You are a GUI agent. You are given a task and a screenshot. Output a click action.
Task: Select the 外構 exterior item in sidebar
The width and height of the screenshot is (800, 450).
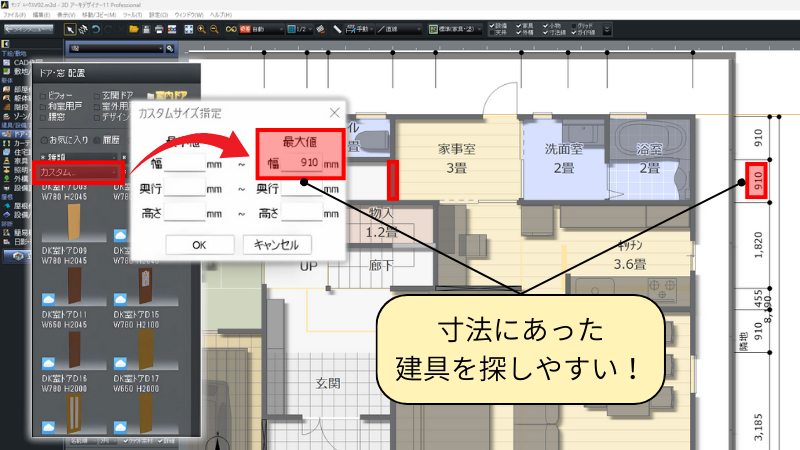(15, 179)
